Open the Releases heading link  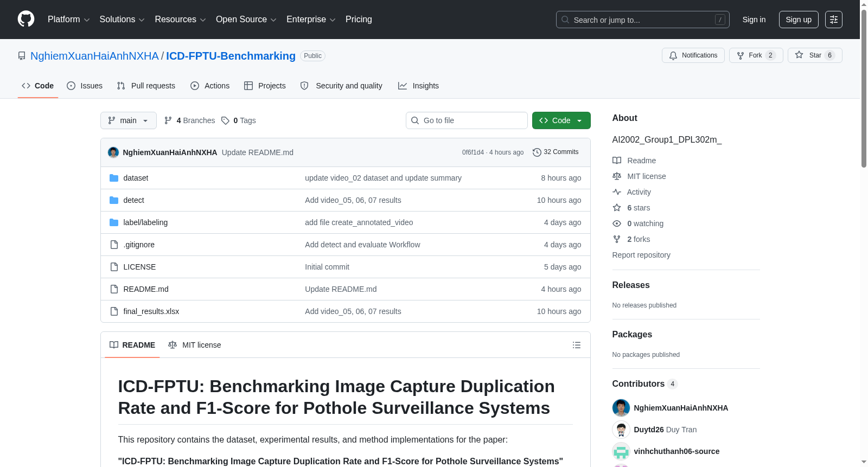[631, 285]
